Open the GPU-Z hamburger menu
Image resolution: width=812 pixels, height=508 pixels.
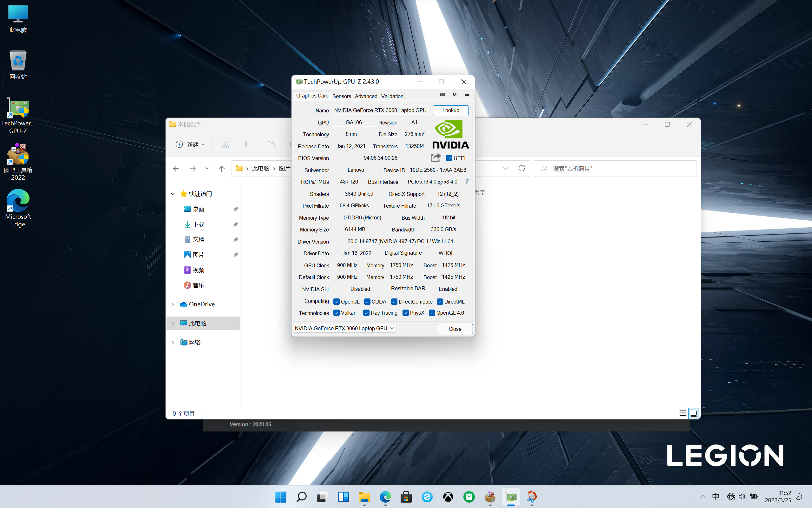466,94
